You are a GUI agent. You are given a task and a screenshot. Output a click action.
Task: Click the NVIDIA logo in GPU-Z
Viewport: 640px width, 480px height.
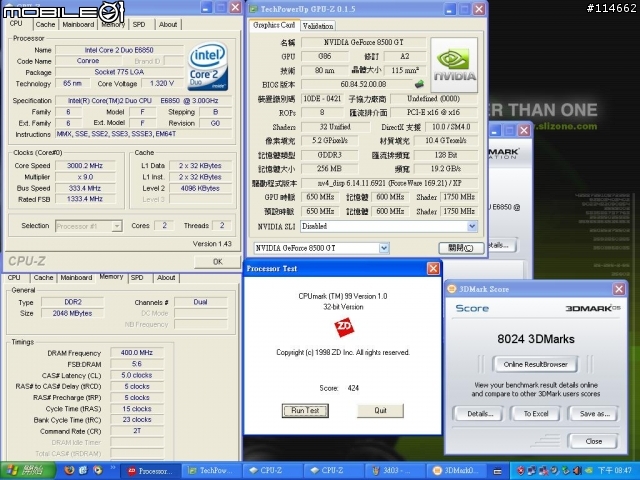click(454, 65)
